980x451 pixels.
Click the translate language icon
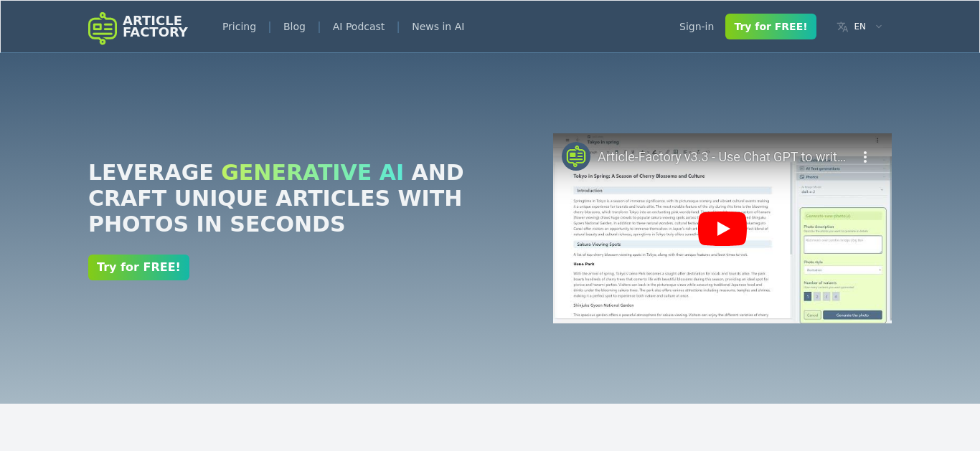842,27
